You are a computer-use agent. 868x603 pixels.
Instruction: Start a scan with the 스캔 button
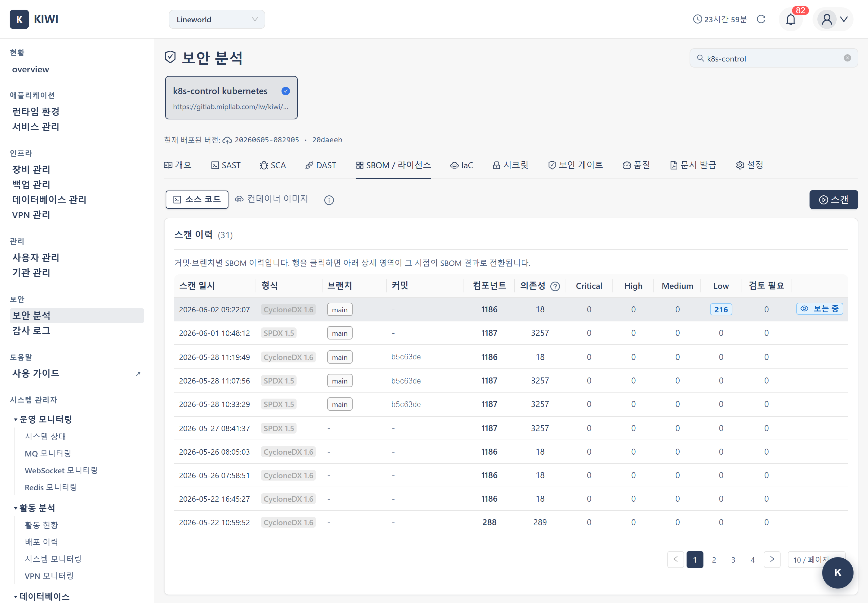833,200
